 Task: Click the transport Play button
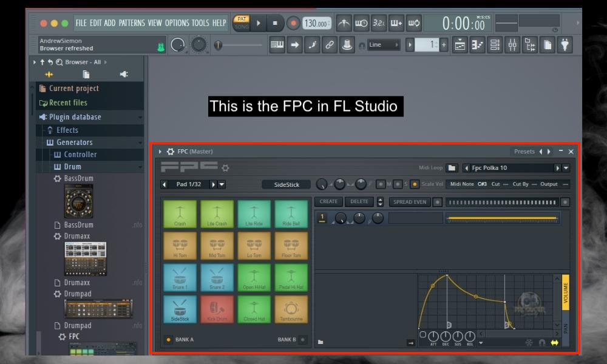click(259, 23)
